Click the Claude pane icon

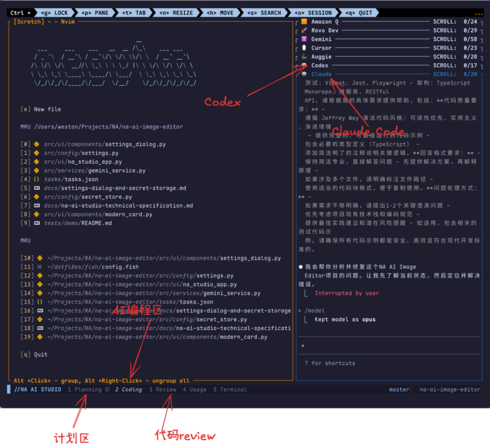[x=304, y=74]
